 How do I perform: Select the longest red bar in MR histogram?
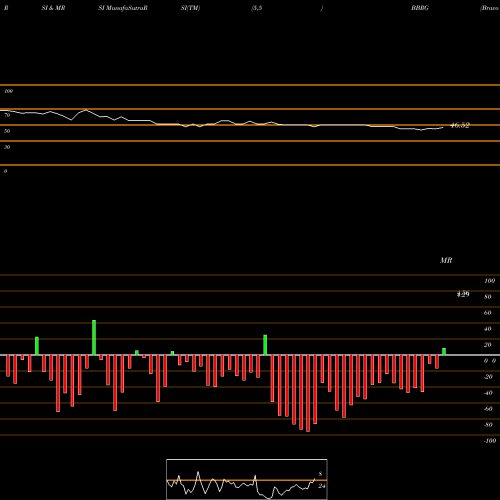pos(308,393)
